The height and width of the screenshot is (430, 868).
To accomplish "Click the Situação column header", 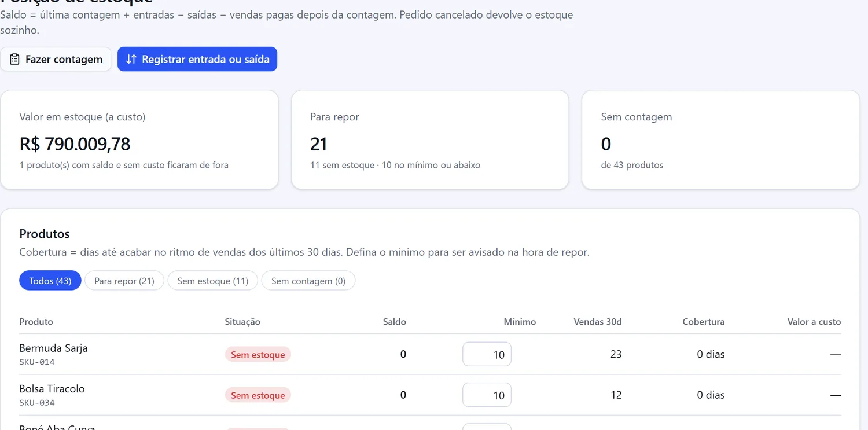I will click(242, 322).
